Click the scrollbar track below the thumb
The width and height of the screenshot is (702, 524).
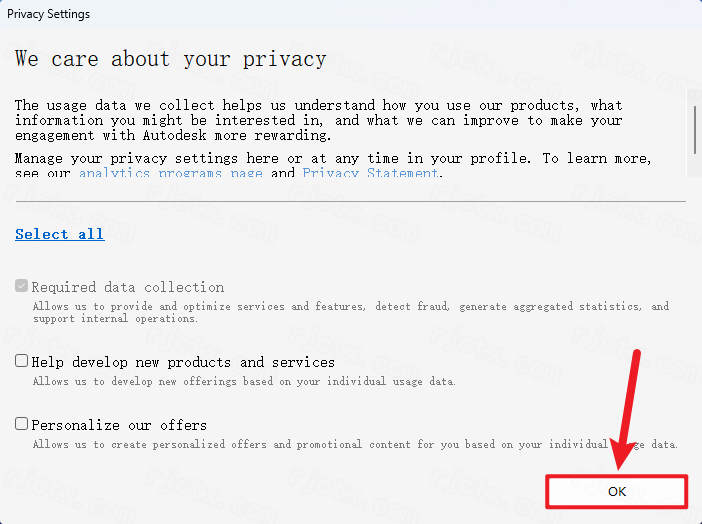[693, 168]
